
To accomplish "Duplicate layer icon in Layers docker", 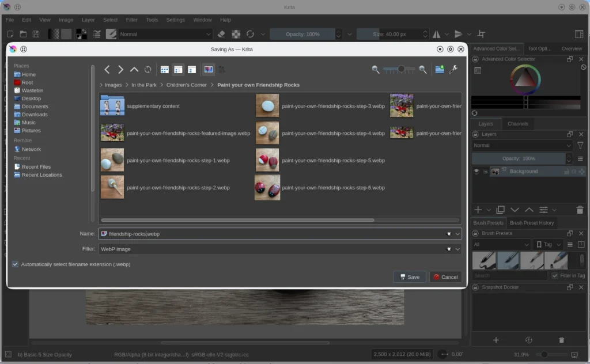I will [501, 210].
